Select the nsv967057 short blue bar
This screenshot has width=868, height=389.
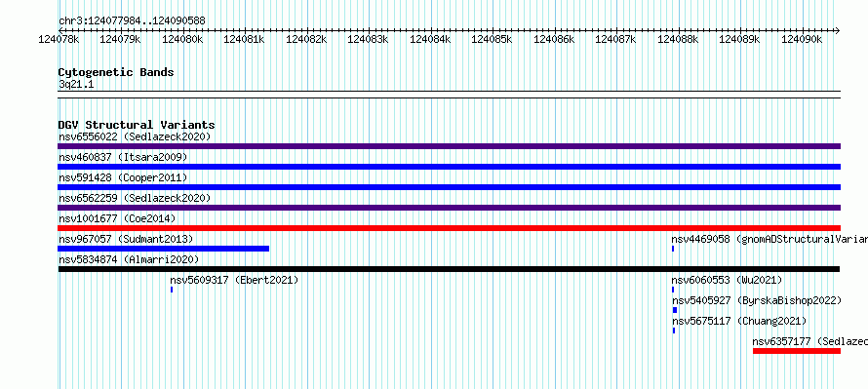point(163,249)
